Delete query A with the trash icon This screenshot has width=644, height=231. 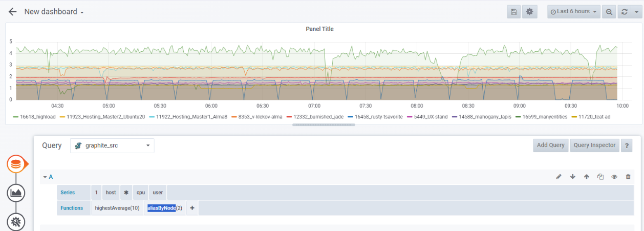point(628,177)
